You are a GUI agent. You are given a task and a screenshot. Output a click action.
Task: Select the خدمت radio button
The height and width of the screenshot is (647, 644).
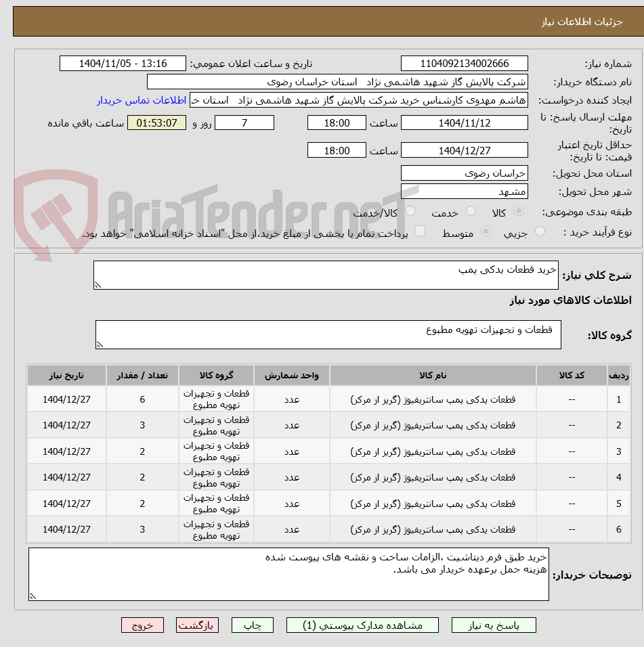[x=471, y=211]
